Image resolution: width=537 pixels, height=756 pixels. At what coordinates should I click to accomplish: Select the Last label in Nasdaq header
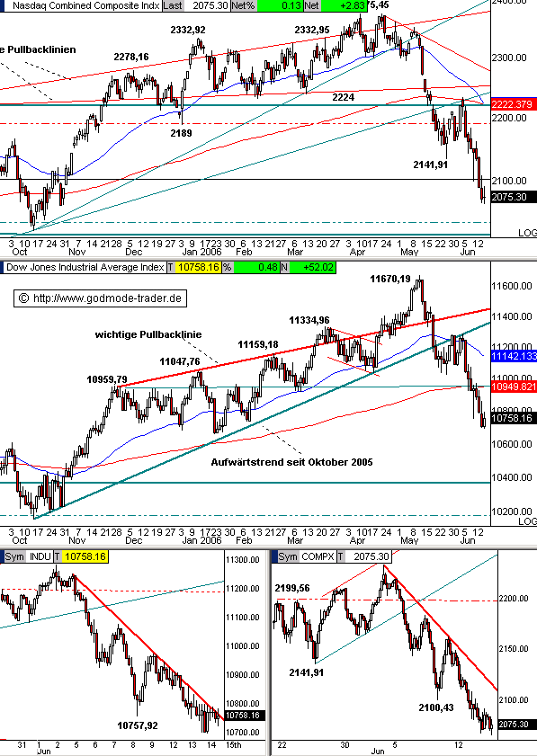click(x=173, y=5)
